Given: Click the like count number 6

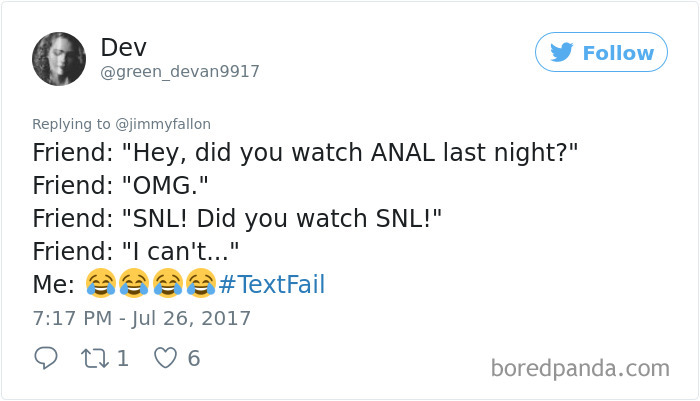Looking at the screenshot, I should [193, 358].
